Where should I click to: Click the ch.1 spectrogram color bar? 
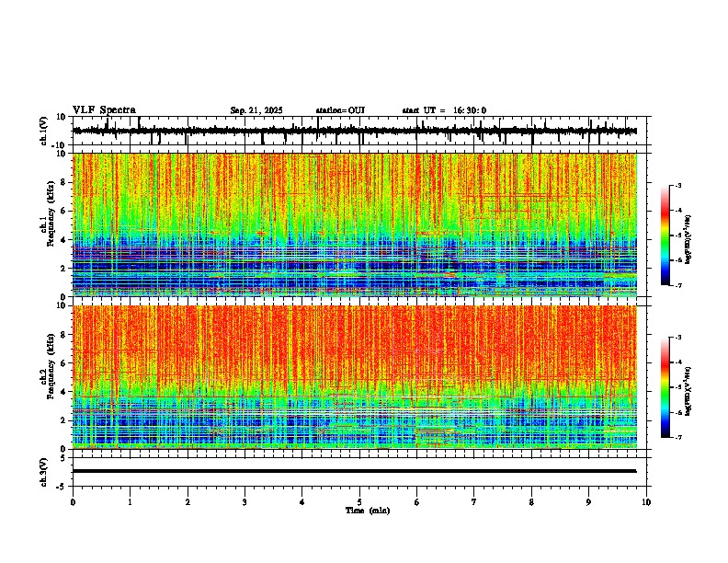[x=665, y=236]
